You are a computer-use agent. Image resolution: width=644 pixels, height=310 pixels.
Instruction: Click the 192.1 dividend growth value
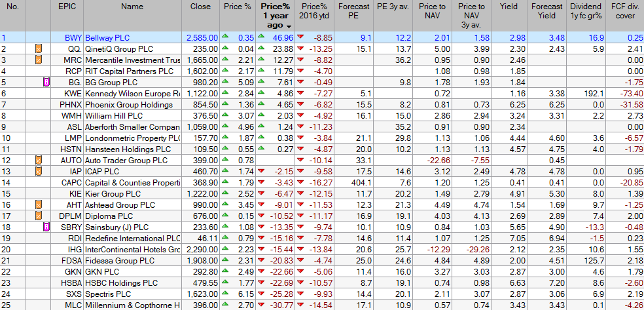[x=594, y=93]
